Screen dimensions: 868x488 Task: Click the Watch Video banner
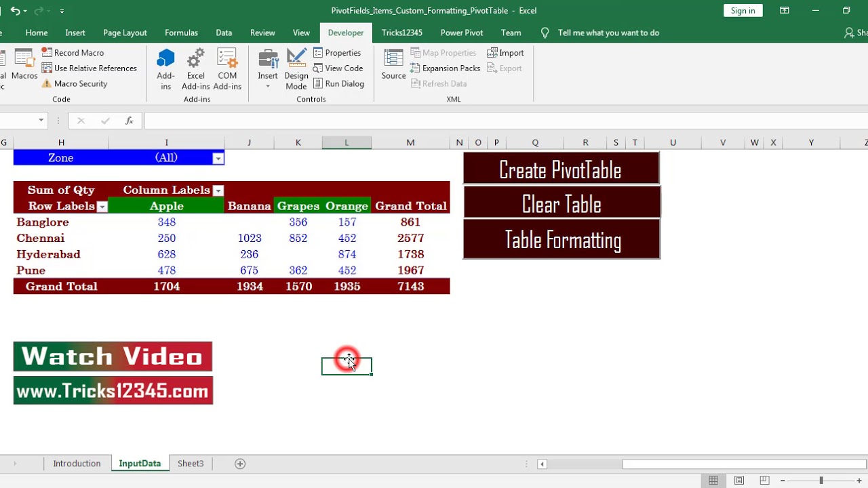(113, 357)
